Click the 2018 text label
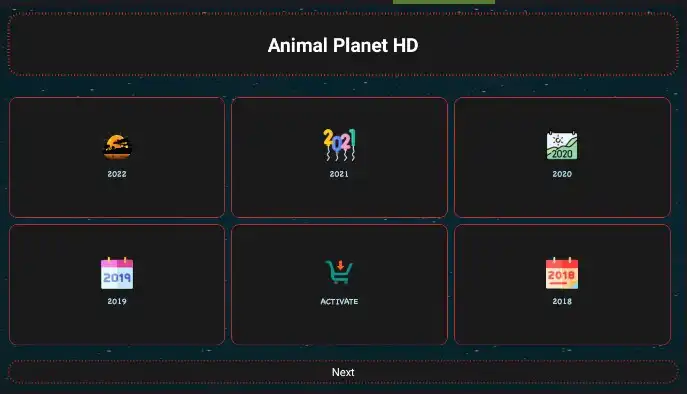 pos(562,301)
